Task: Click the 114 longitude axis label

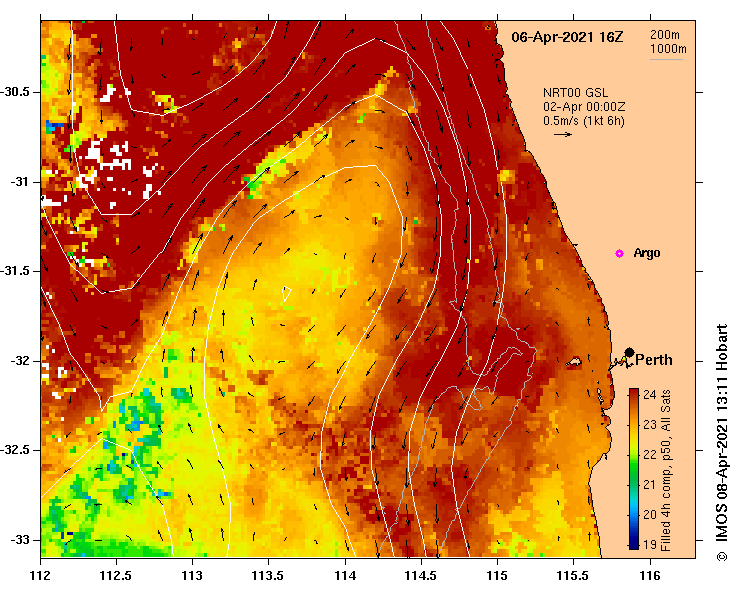Action: click(x=345, y=576)
